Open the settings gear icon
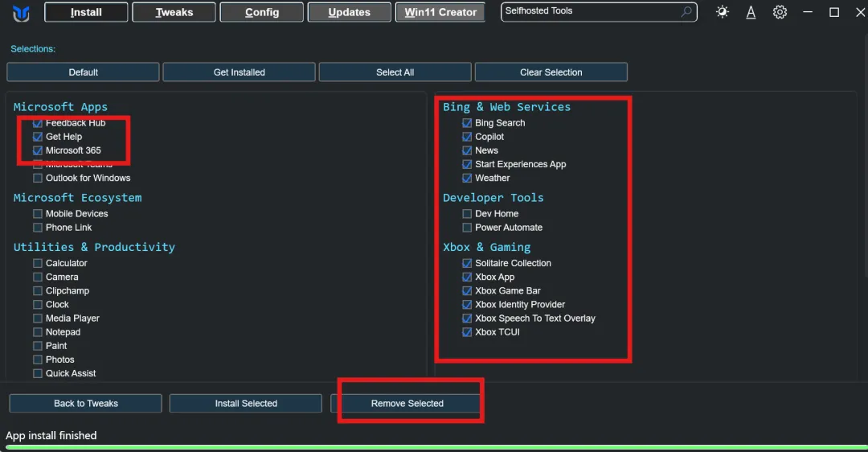 tap(780, 11)
